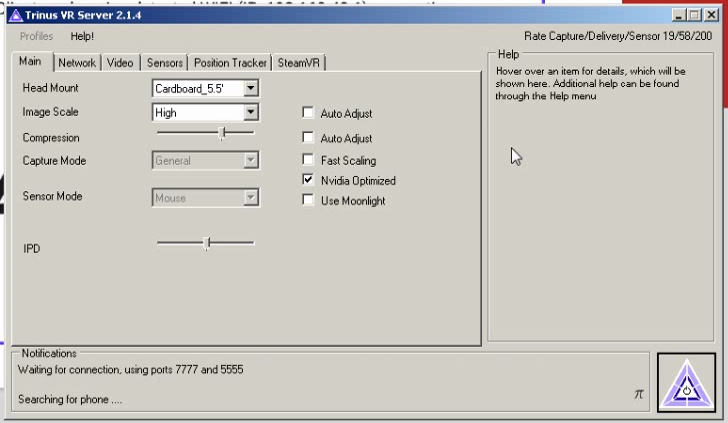Open the SteamVR tab

[x=299, y=63]
